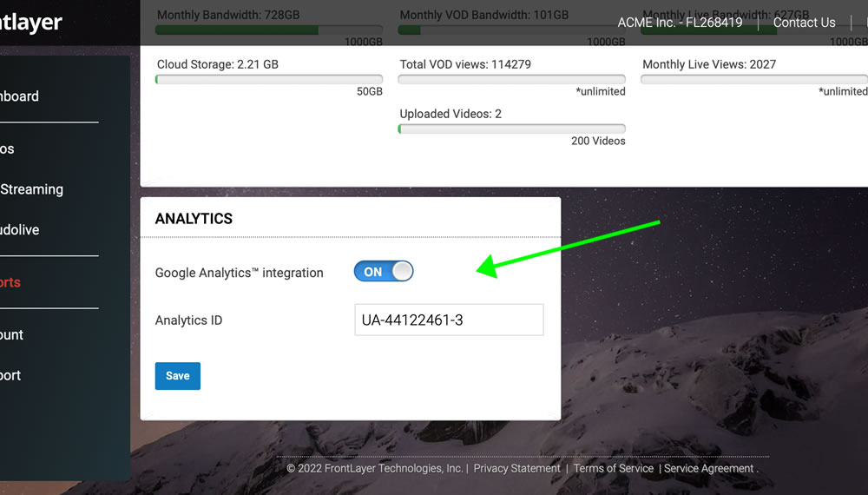Click the 'Uploaded Videos: 2' text
The width and height of the screenshot is (868, 495).
(x=450, y=114)
